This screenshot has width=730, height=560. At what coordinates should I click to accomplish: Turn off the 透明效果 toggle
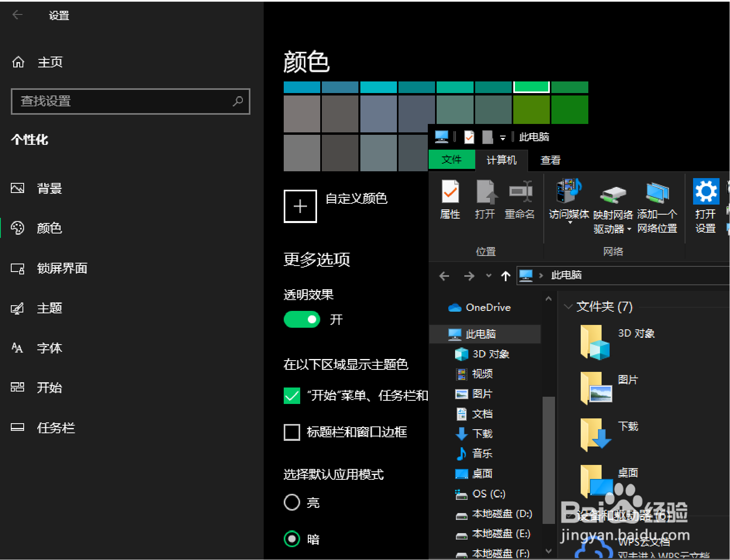click(302, 320)
